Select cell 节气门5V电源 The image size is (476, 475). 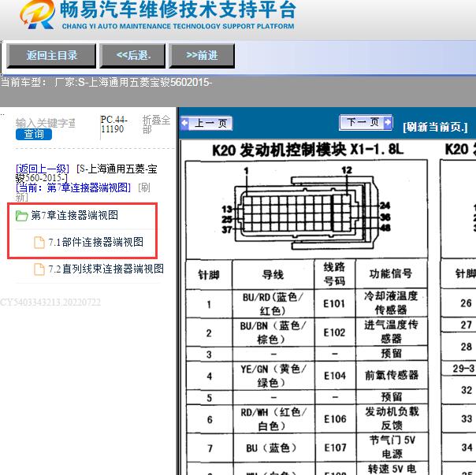392,447
